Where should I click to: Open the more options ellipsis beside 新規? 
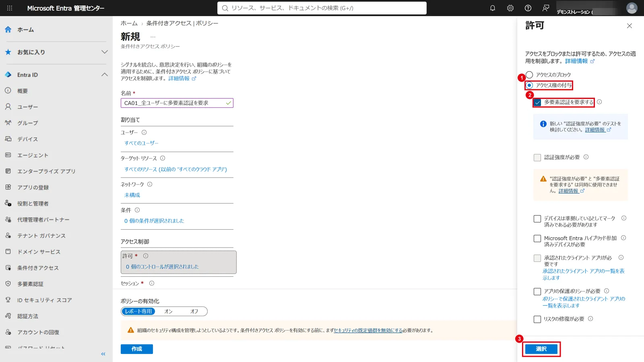[x=153, y=37]
